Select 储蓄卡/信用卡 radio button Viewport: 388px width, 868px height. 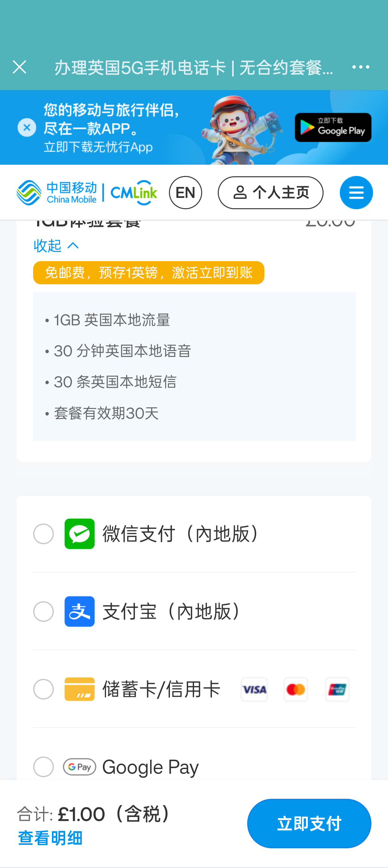[43, 689]
